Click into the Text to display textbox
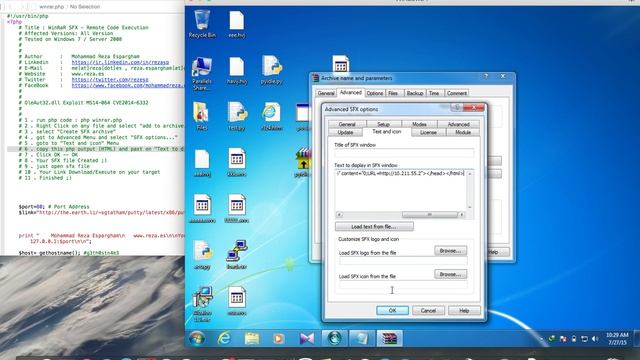The height and width of the screenshot is (360, 640). [401, 192]
